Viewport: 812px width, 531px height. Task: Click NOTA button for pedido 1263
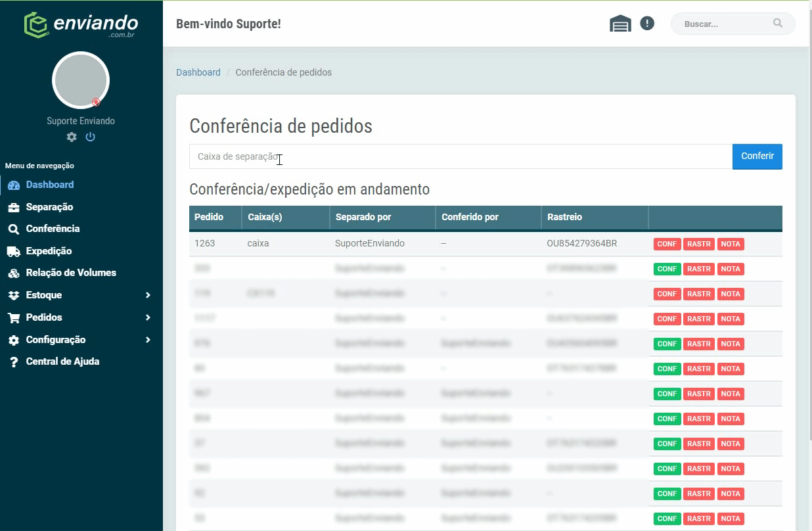pyautogui.click(x=731, y=244)
